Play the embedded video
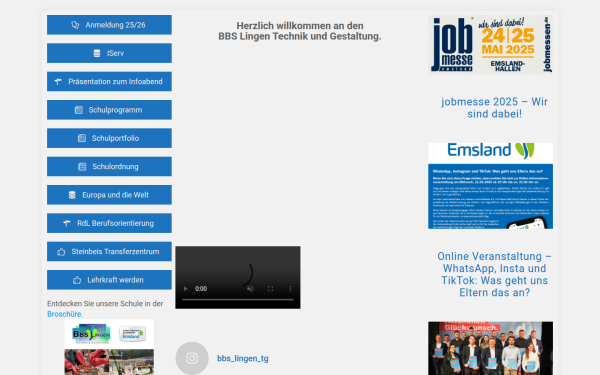This screenshot has width=600, height=375. pyautogui.click(x=186, y=289)
